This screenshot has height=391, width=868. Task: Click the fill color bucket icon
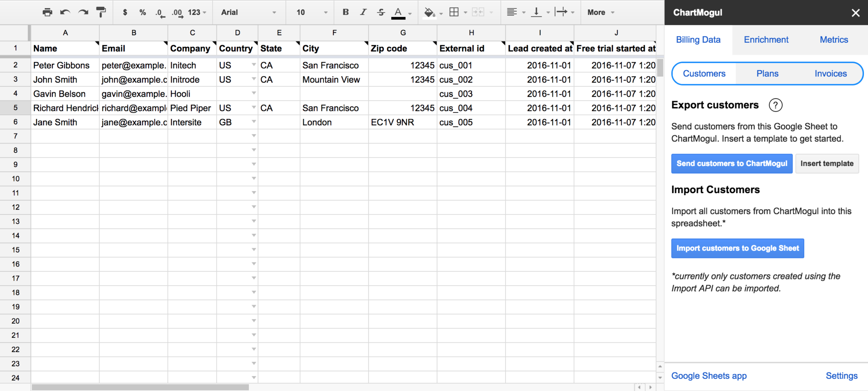pyautogui.click(x=429, y=12)
